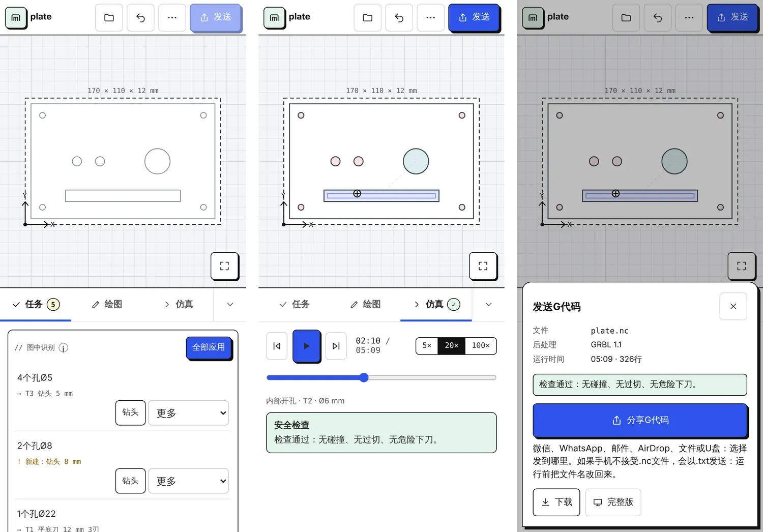
Task: Play the toolpath simulation
Action: point(306,346)
